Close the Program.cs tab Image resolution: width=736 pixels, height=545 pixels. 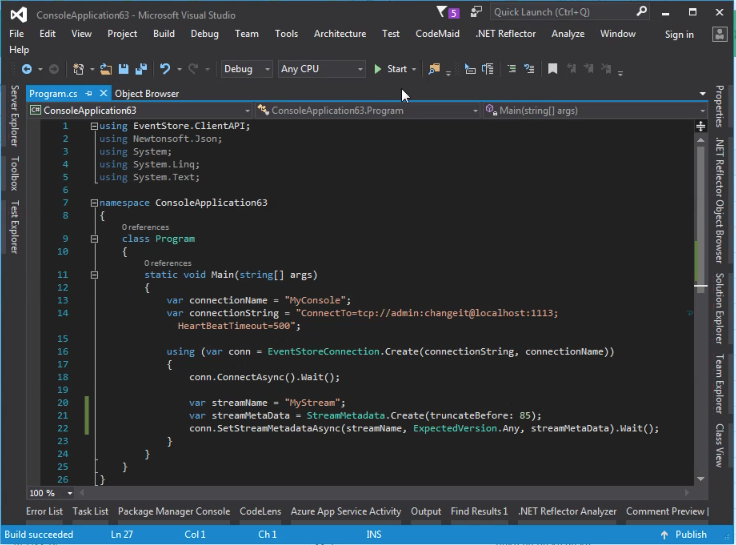103,93
